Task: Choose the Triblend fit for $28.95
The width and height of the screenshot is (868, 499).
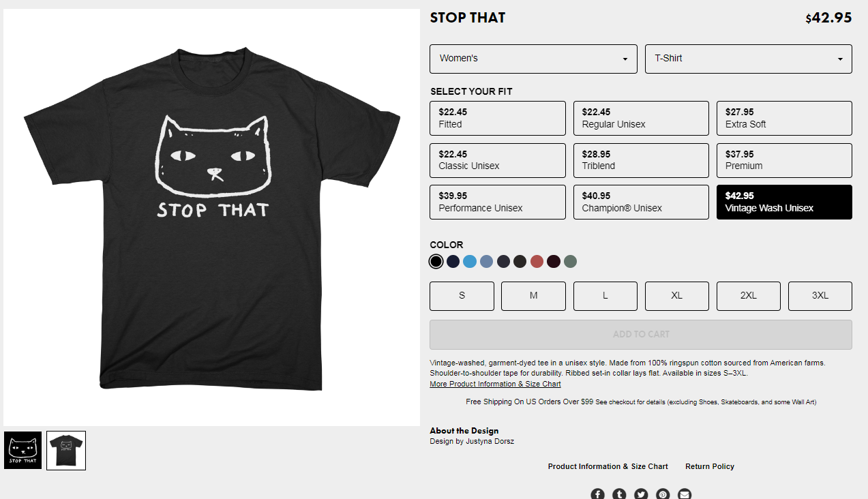Action: (641, 160)
